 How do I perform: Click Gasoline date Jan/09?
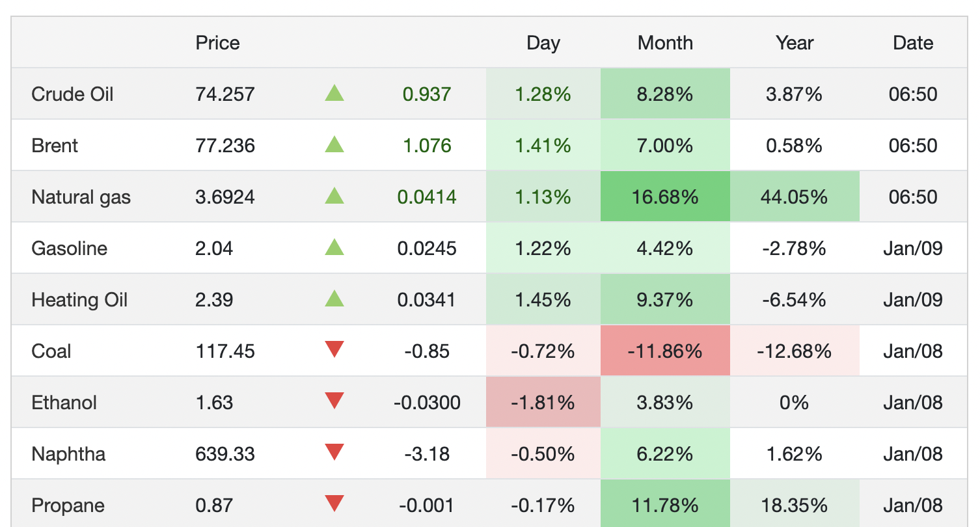pos(913,249)
